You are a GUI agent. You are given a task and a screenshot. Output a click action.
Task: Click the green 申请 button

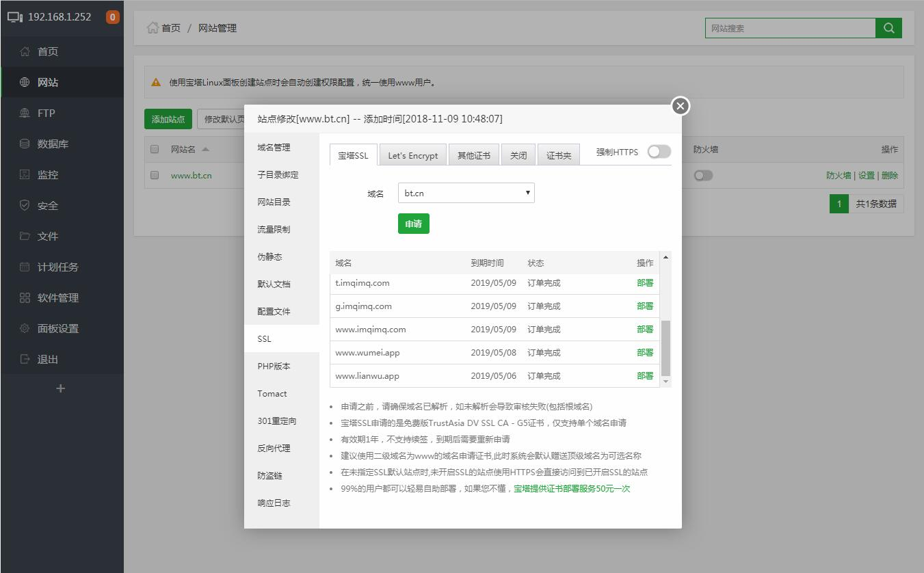(x=413, y=224)
